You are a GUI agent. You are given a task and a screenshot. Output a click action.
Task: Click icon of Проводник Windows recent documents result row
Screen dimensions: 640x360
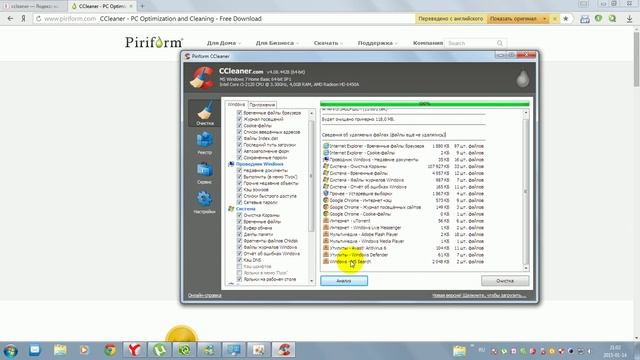pos(326,159)
